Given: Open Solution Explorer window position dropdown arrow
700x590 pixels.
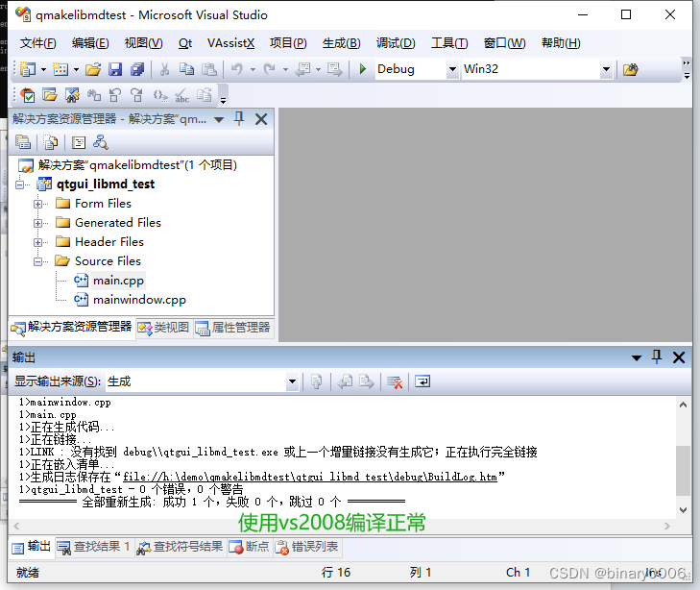Looking at the screenshot, I should (x=219, y=120).
